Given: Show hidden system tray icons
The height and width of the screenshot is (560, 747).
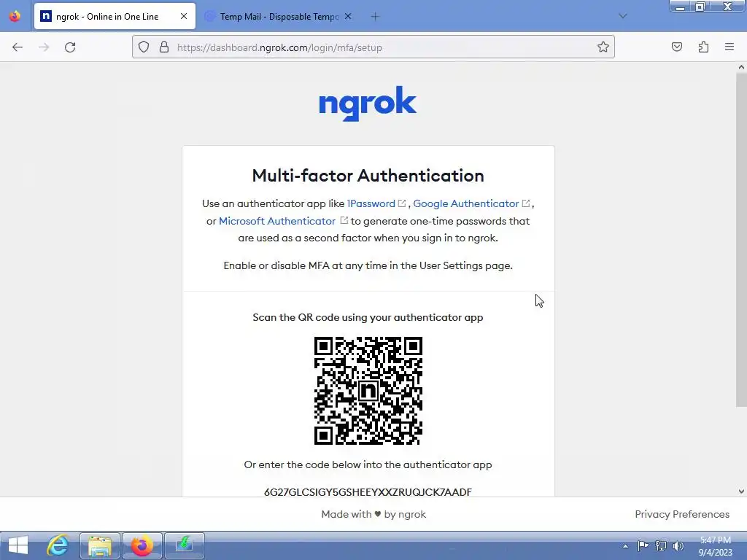Looking at the screenshot, I should pyautogui.click(x=625, y=546).
